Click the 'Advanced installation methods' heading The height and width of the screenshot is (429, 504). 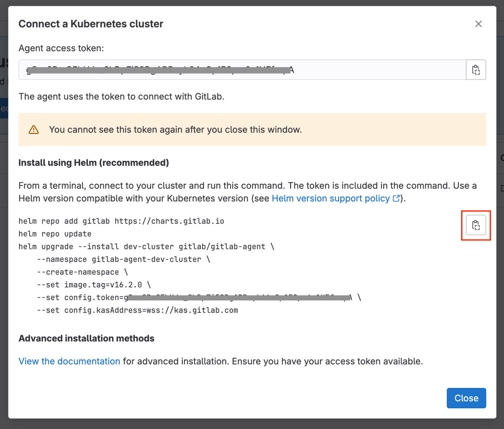[86, 338]
